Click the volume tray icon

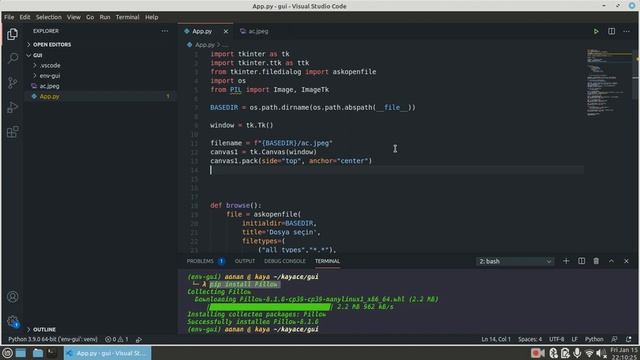(601, 353)
